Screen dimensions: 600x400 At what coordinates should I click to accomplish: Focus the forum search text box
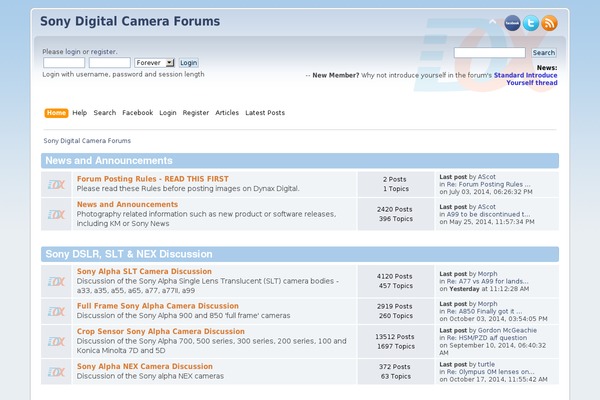489,53
